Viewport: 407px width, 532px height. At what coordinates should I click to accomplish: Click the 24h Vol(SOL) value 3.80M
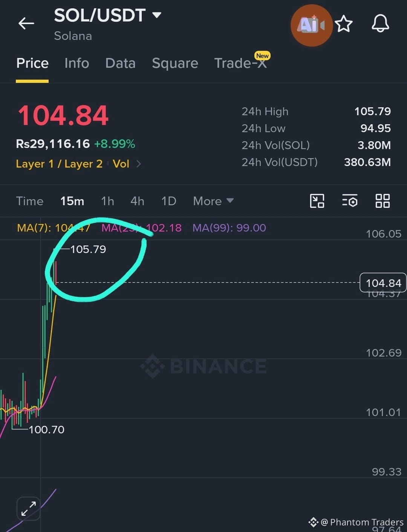click(x=374, y=145)
